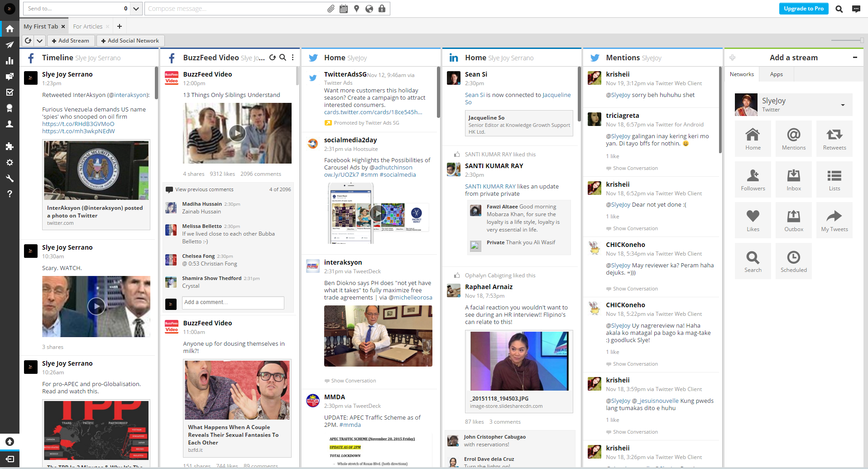Image resolution: width=868 pixels, height=469 pixels.
Task: Add Twitter Mentions stream tile
Action: coord(794,139)
